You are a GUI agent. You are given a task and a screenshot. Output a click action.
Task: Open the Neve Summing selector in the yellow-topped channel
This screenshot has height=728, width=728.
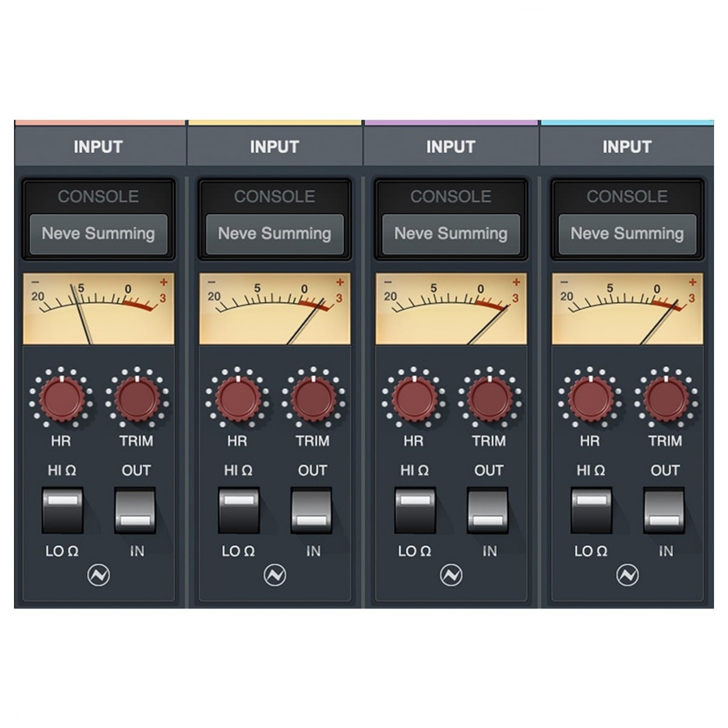275,234
